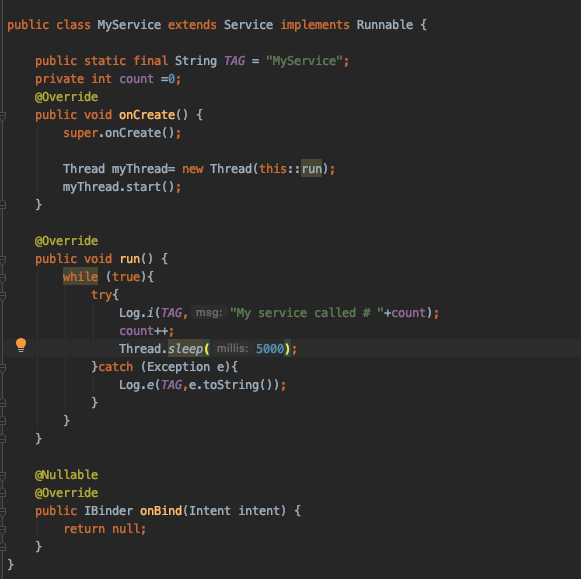Click the new keyword
Screen dimensions: 581x579
pos(192,169)
